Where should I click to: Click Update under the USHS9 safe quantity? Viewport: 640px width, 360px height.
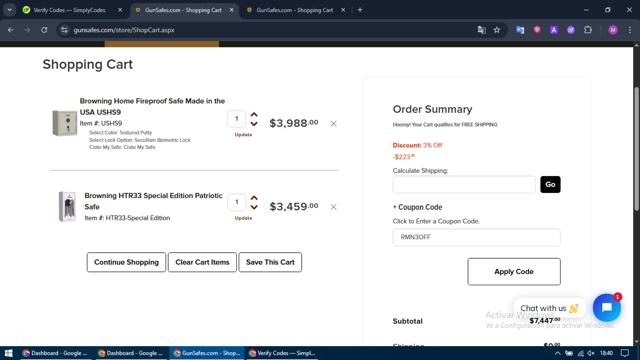243,135
